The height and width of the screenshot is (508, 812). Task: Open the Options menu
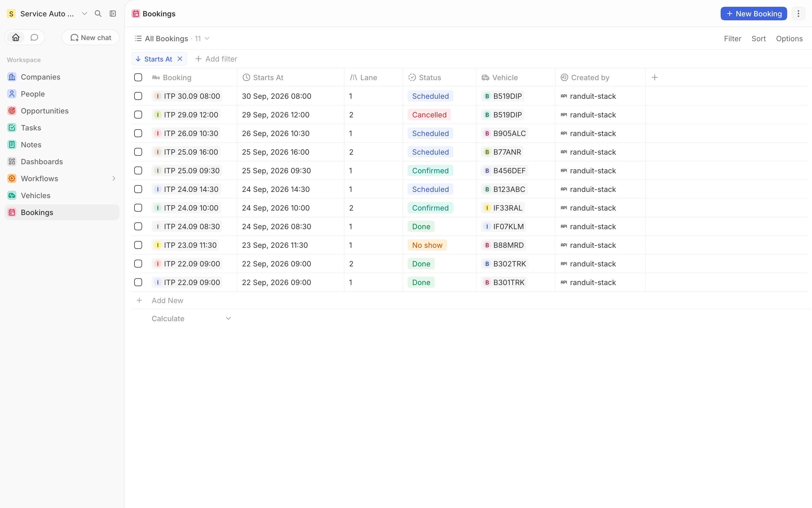click(x=789, y=39)
